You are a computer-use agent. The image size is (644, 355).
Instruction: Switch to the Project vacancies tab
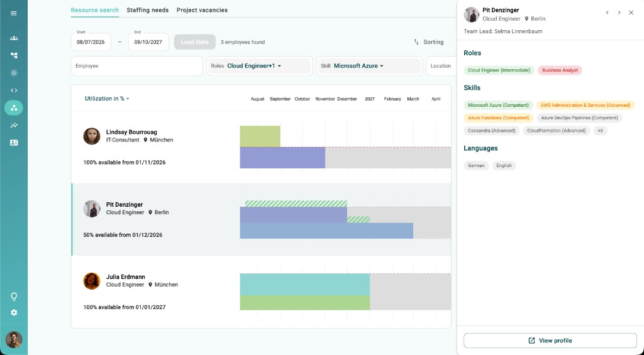point(202,10)
